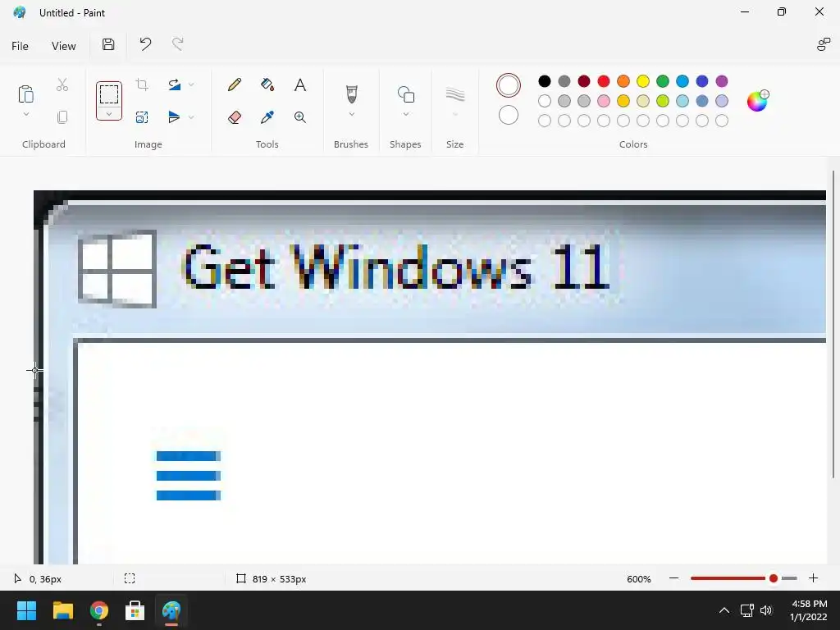Pick the green color swatch in top row

(x=663, y=81)
